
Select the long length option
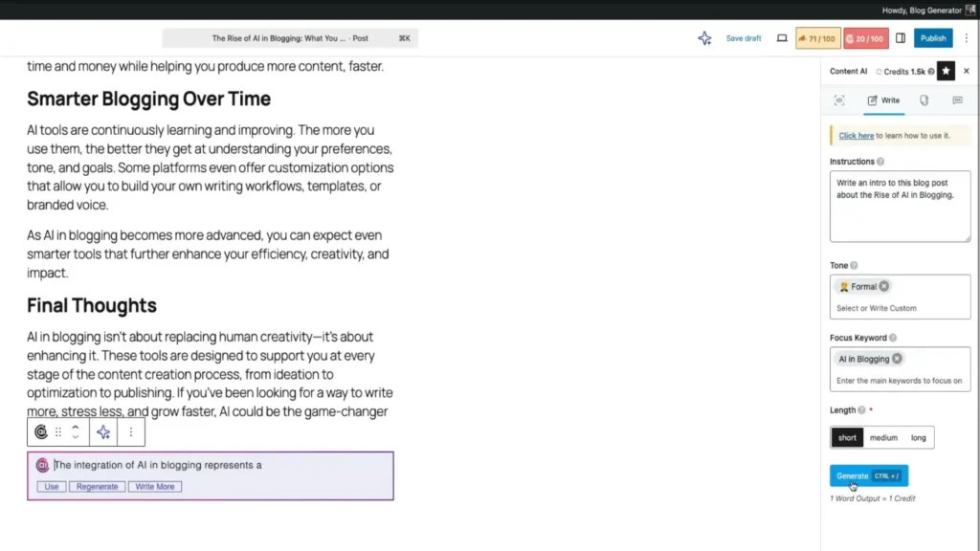(918, 438)
